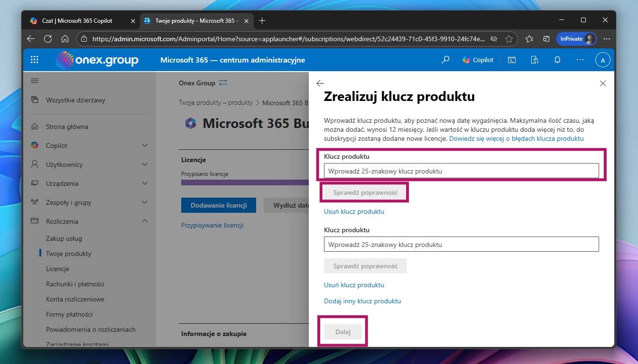Click the first Klucz produktu input field
This screenshot has height=364, width=638.
[x=461, y=171]
